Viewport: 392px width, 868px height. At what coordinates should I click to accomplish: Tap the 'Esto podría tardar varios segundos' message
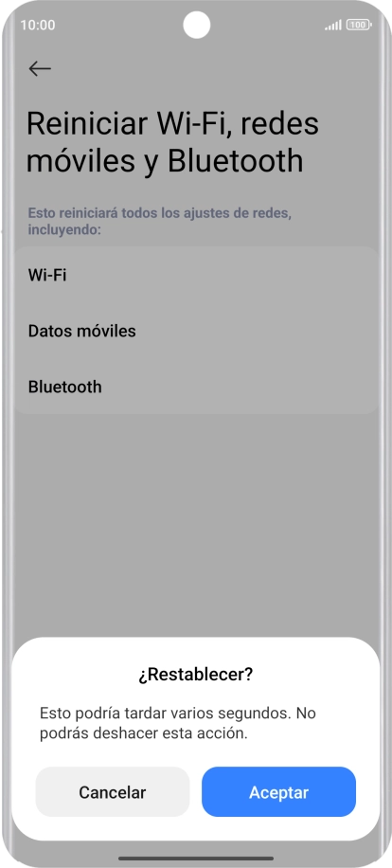coord(164,713)
